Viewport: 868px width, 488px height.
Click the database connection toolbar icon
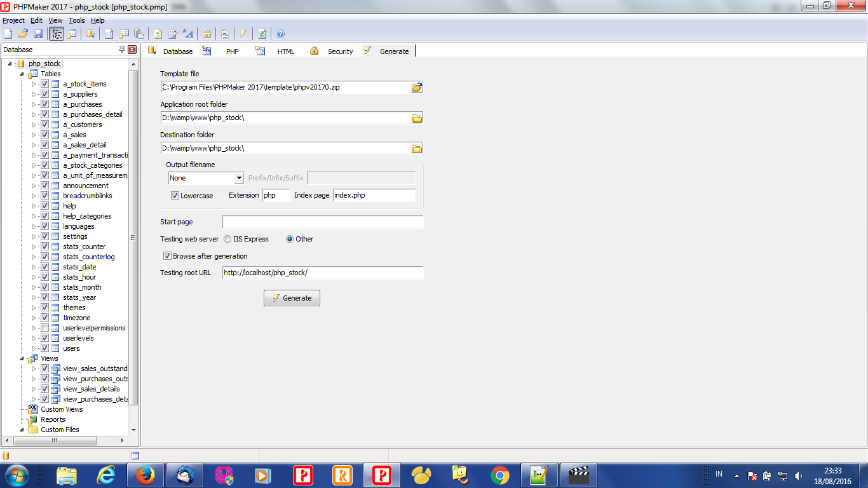pos(90,34)
